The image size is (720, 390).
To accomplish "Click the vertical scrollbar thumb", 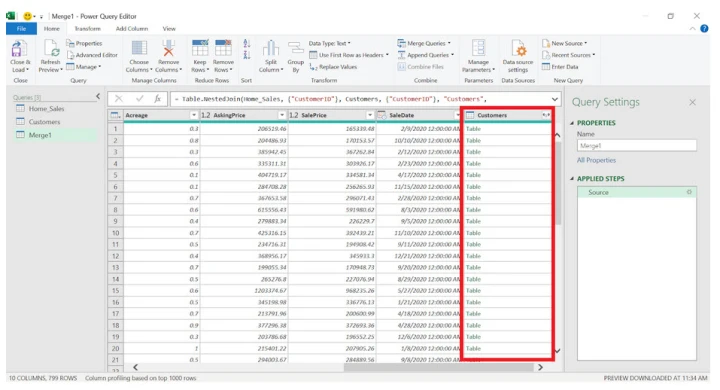I will (x=558, y=184).
